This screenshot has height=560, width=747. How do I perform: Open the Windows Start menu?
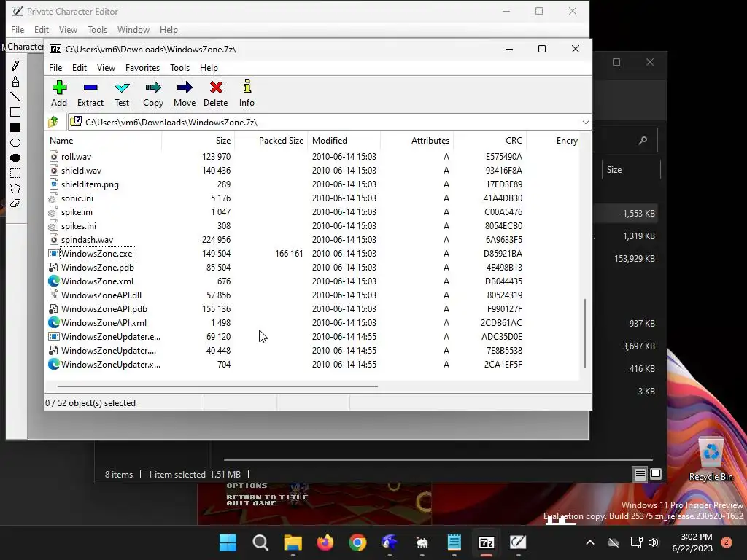point(228,542)
